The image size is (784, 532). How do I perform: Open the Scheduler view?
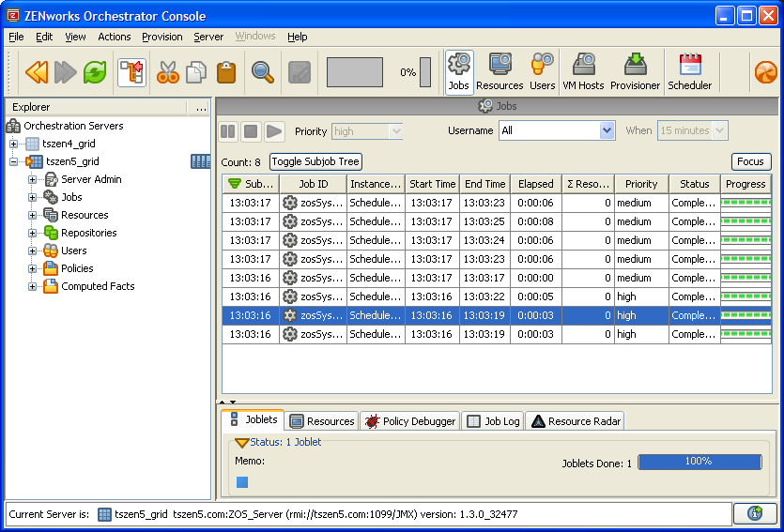(689, 72)
